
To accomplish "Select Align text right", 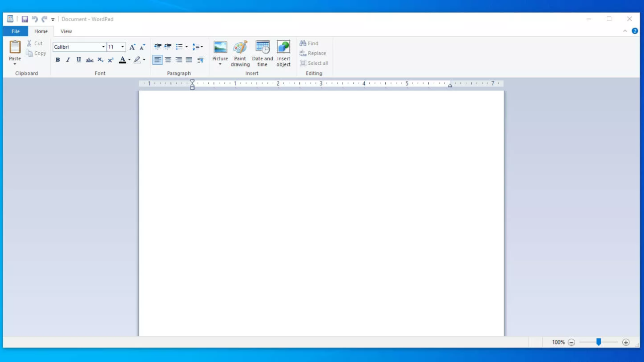I will point(179,60).
